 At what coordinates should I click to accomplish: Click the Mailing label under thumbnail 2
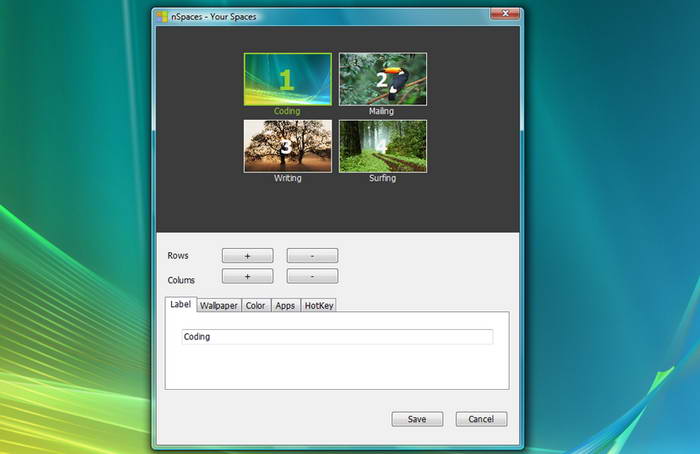click(x=382, y=111)
